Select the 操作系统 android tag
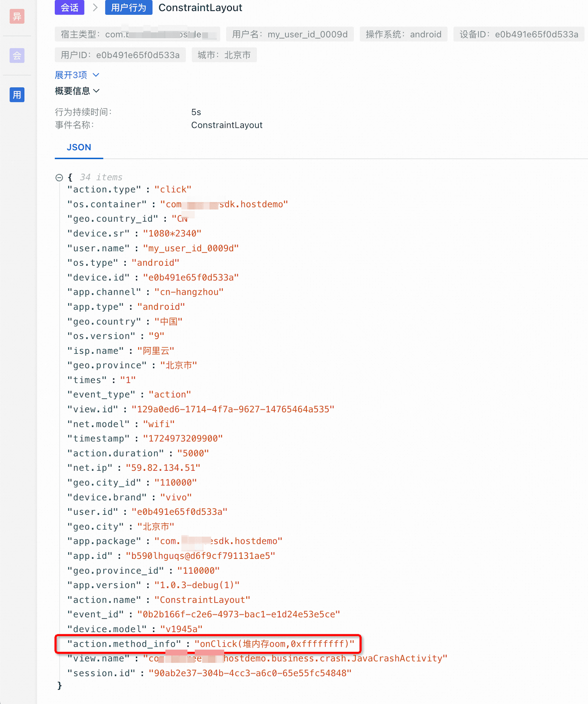Image resolution: width=588 pixels, height=704 pixels. [x=403, y=35]
